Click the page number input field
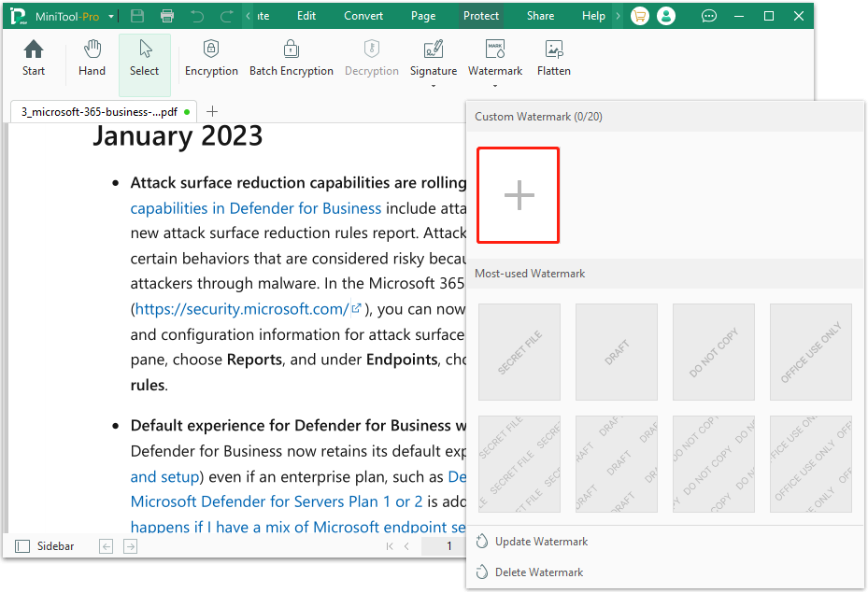Image resolution: width=868 pixels, height=593 pixels. coord(444,546)
